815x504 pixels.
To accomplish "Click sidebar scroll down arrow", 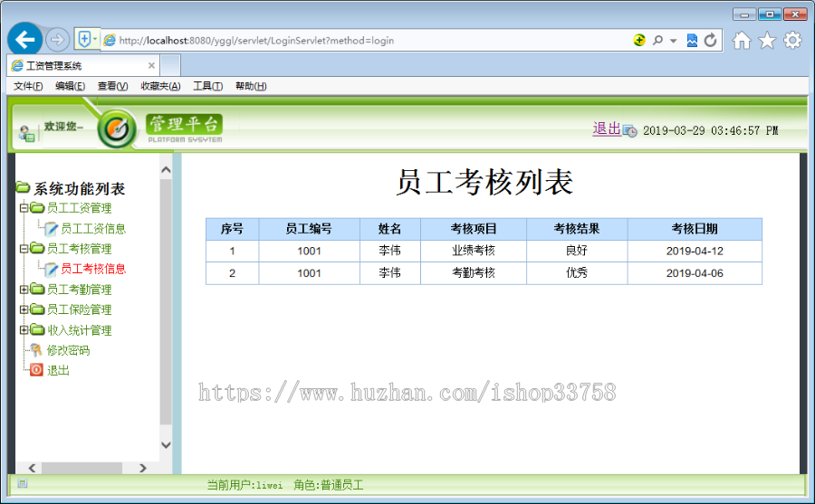I will (166, 445).
